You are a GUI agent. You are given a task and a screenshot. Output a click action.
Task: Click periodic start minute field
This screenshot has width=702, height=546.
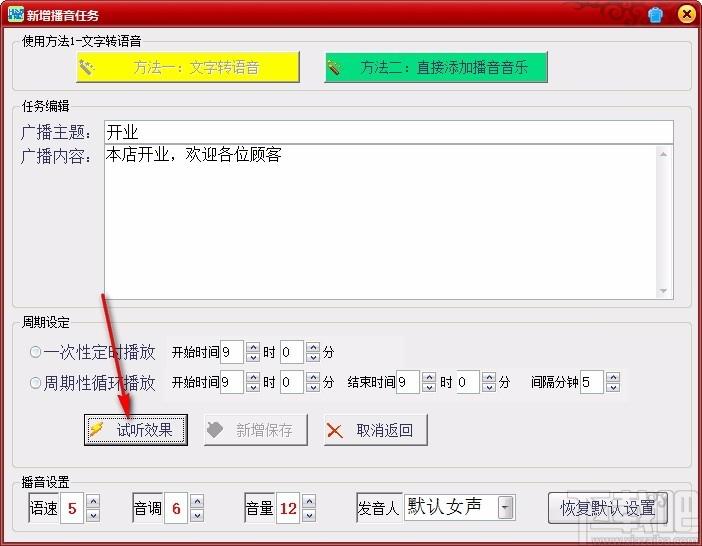click(x=292, y=382)
